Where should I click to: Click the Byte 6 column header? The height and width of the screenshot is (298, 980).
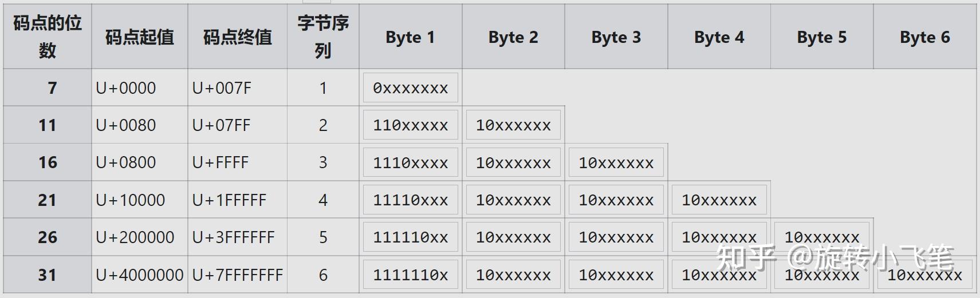pos(924,37)
